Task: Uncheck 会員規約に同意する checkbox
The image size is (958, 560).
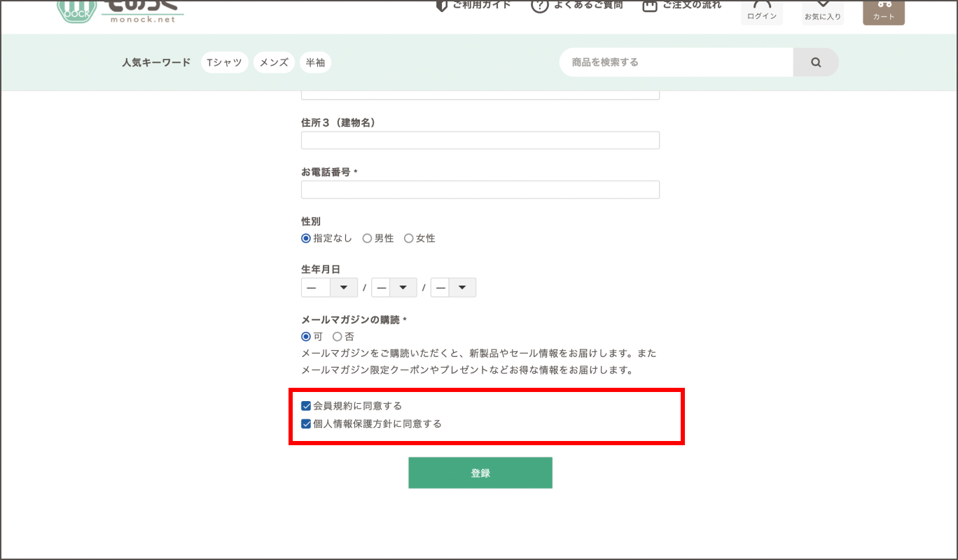Action: [x=306, y=406]
